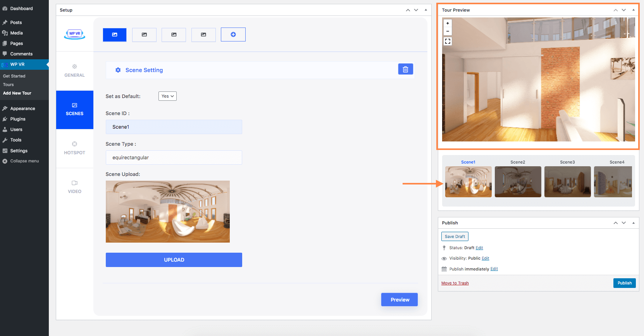Collapse the Publish panel
The image size is (644, 336).
coord(634,223)
